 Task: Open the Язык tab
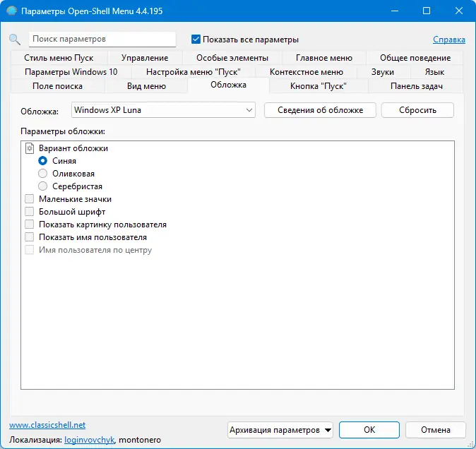pyautogui.click(x=434, y=72)
